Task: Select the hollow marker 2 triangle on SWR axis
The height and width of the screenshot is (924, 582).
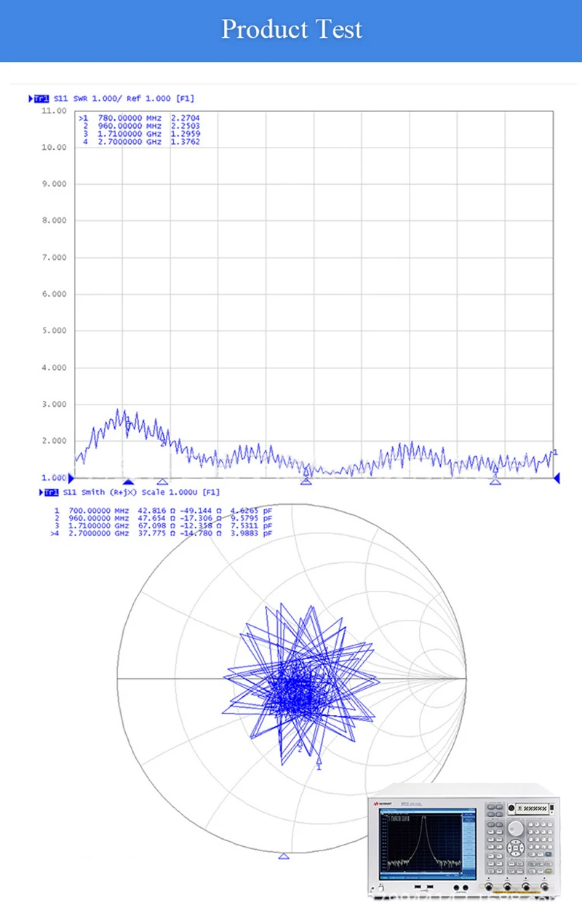Action: pos(162,481)
